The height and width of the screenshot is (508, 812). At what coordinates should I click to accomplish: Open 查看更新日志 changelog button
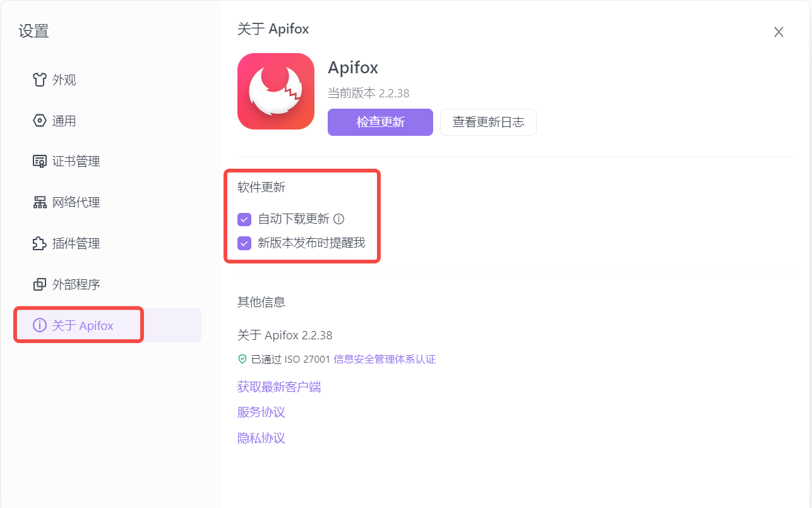point(488,122)
